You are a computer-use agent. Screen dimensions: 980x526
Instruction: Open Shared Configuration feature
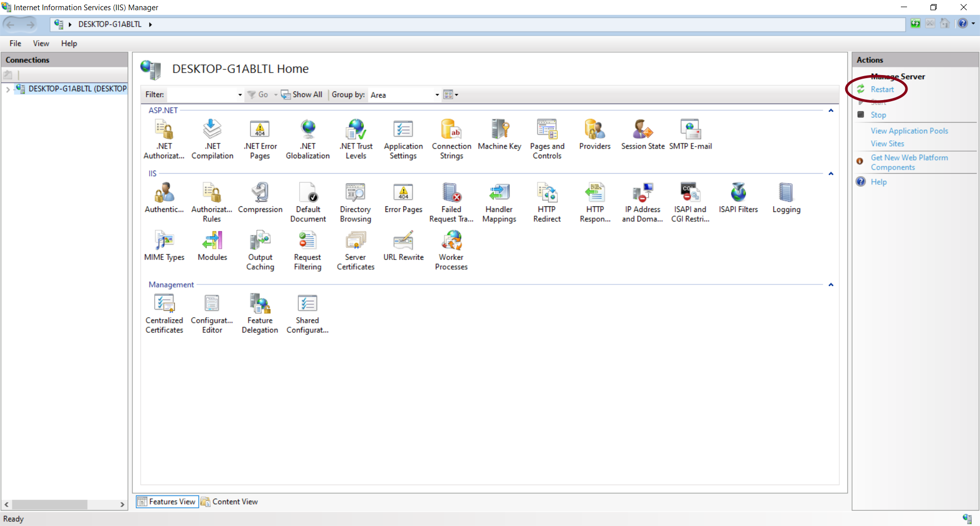(x=307, y=314)
